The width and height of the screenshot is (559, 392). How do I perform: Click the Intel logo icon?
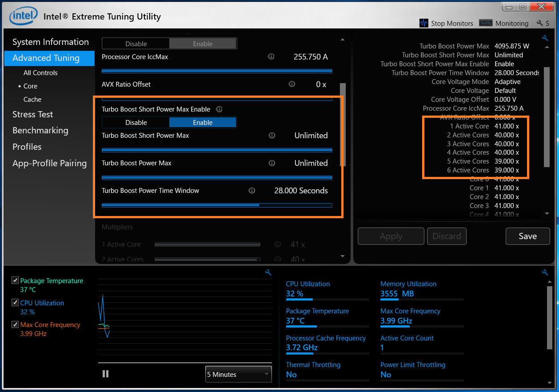pos(24,16)
